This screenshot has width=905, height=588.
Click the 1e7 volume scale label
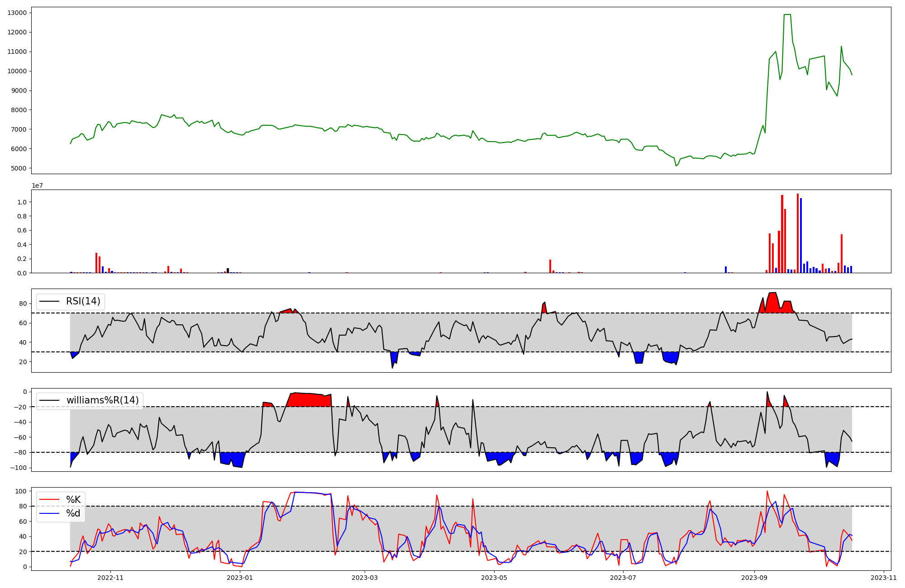(37, 185)
